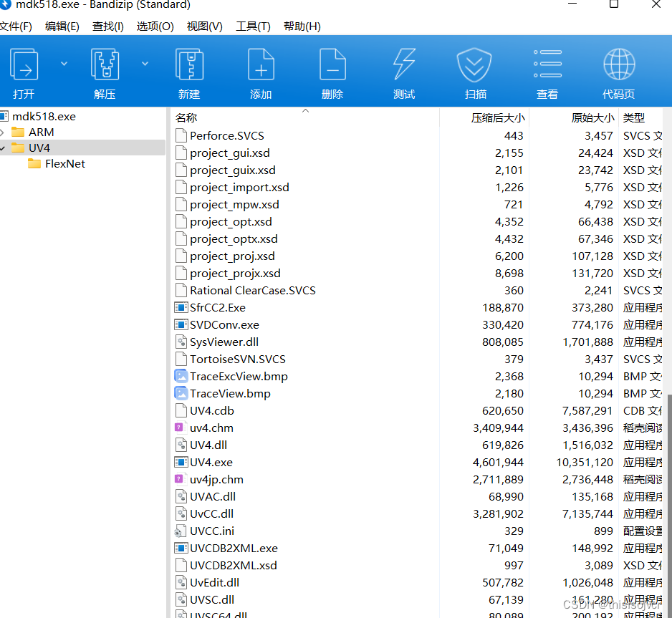Click the UVAC.dll file icon
Screen dimensions: 672x618
pyautogui.click(x=181, y=496)
